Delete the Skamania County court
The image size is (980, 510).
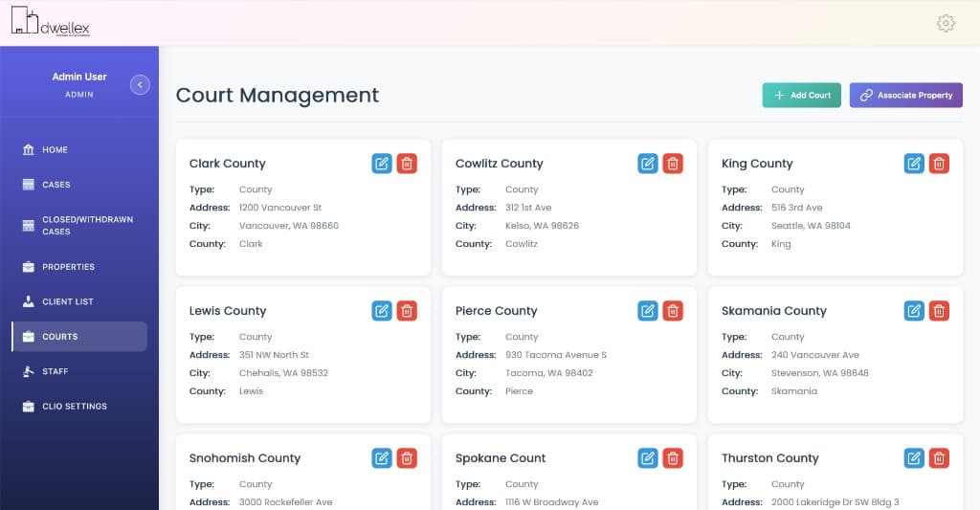click(940, 311)
